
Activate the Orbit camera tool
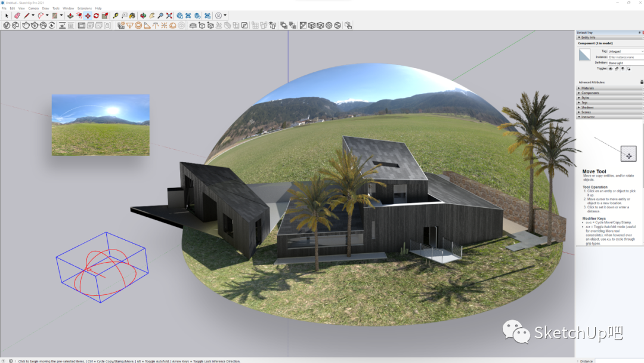[x=143, y=16]
